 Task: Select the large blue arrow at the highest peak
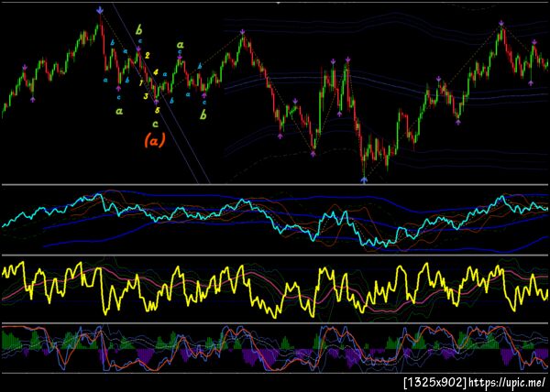pyautogui.click(x=100, y=10)
